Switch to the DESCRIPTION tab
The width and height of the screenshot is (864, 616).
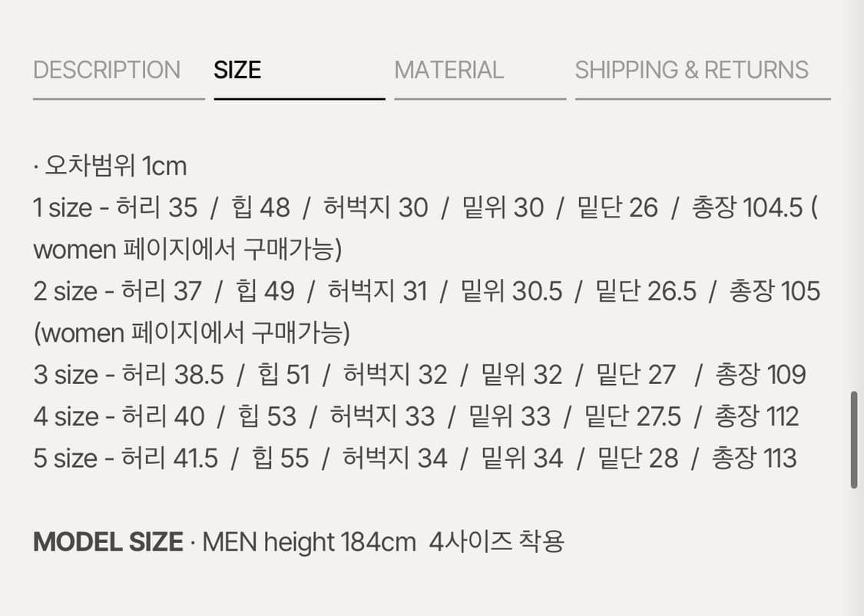tap(106, 70)
